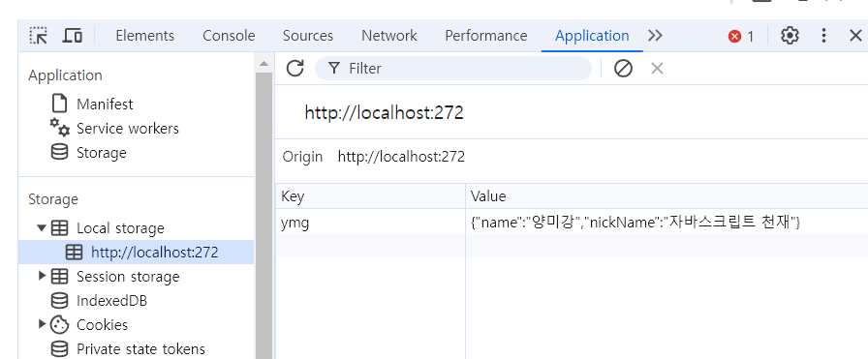The width and height of the screenshot is (868, 359).
Task: Open the Elements panel tab
Action: point(145,36)
